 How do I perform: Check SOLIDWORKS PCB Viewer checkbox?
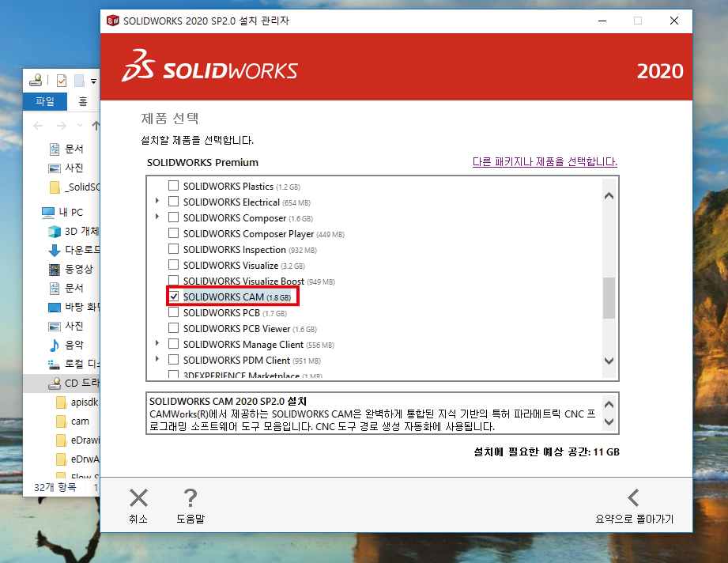coord(173,328)
